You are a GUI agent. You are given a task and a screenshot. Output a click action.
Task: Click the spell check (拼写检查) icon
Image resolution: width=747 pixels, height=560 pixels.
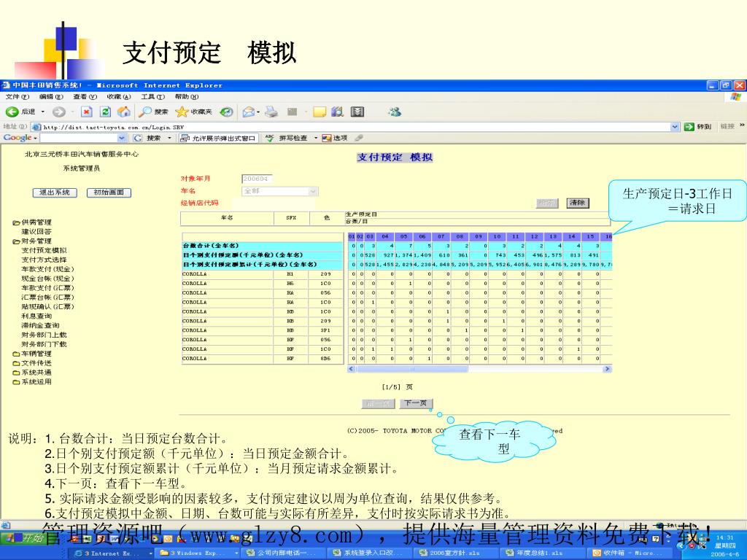click(x=270, y=138)
